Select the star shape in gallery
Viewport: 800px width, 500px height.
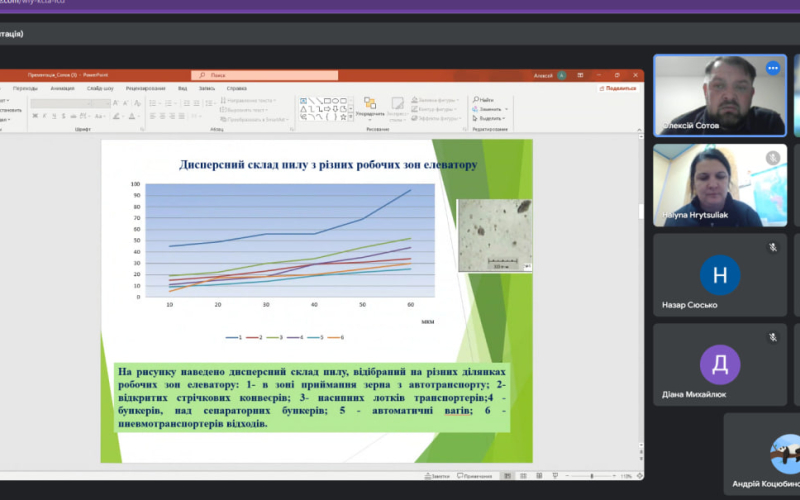point(343,117)
